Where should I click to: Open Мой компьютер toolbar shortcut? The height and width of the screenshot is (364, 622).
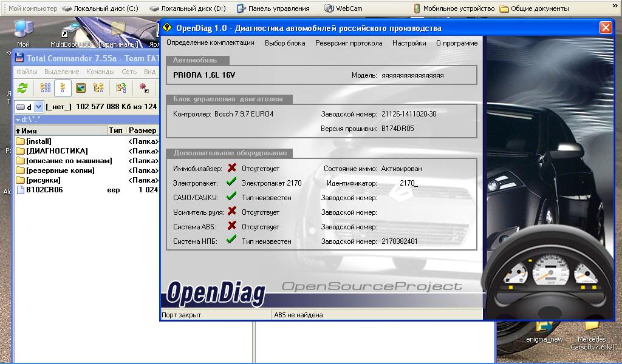tap(33, 8)
